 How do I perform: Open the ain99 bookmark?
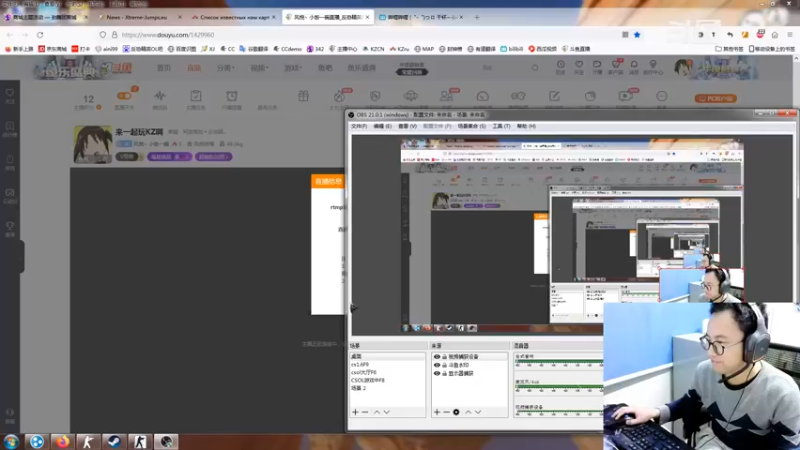tap(107, 49)
